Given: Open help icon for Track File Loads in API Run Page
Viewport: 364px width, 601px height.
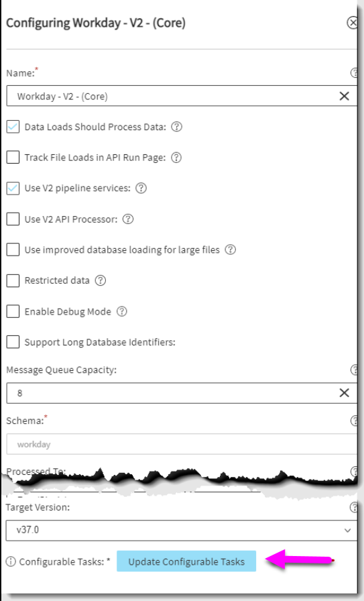Looking at the screenshot, I should [176, 157].
